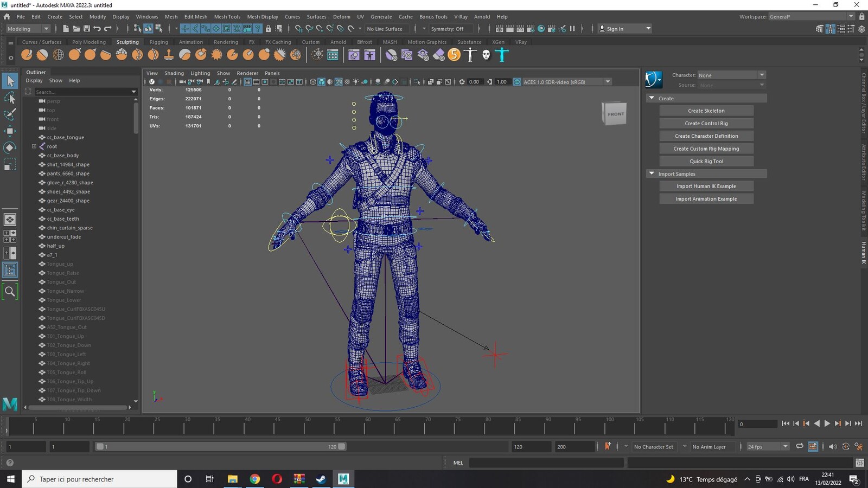Activate the Select tool in the toolbox
The image size is (868, 488).
[x=10, y=81]
